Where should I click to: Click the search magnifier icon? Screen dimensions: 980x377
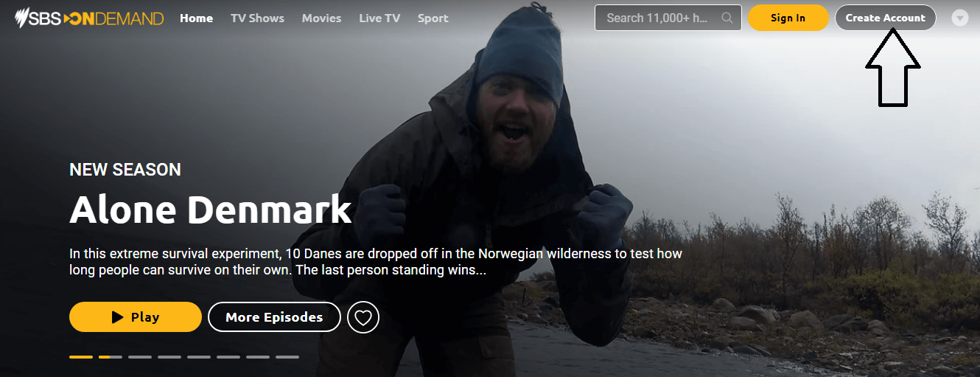(x=727, y=18)
